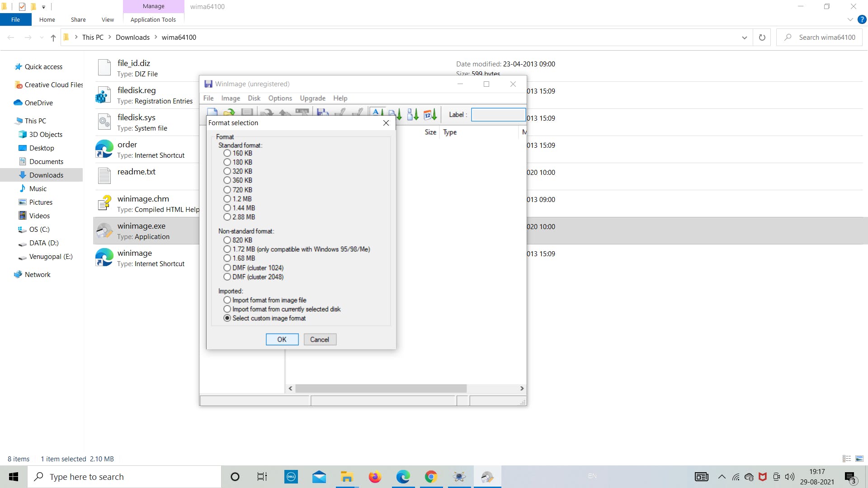Viewport: 868px width, 488px height.
Task: Go up one folder level
Action: [53, 38]
